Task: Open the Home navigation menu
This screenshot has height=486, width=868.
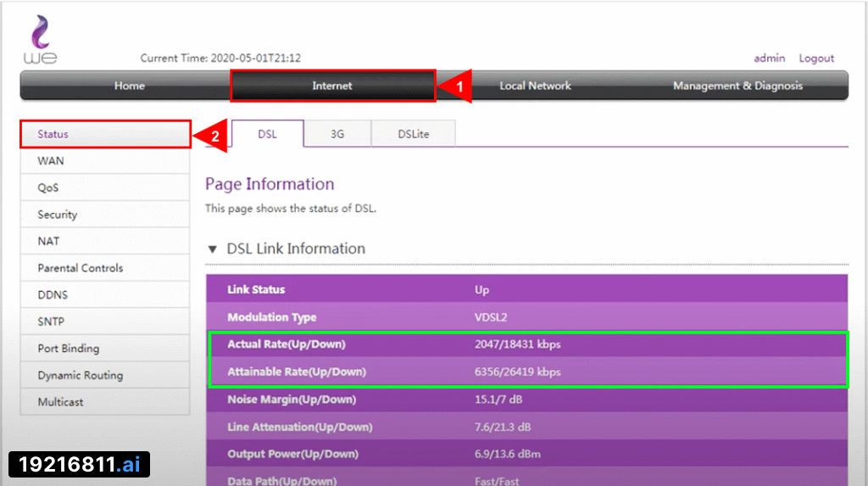Action: pyautogui.click(x=129, y=86)
